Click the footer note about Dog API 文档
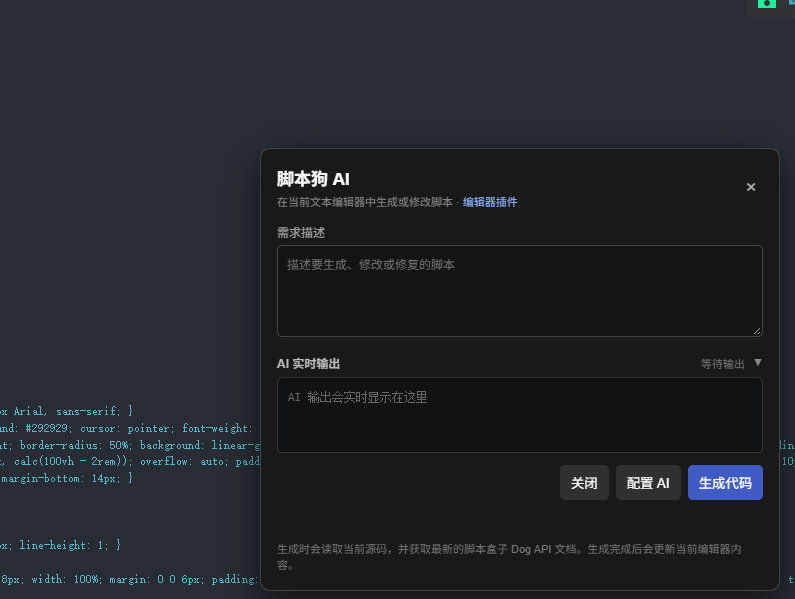Viewport: 795px width, 599px height. click(x=509, y=557)
